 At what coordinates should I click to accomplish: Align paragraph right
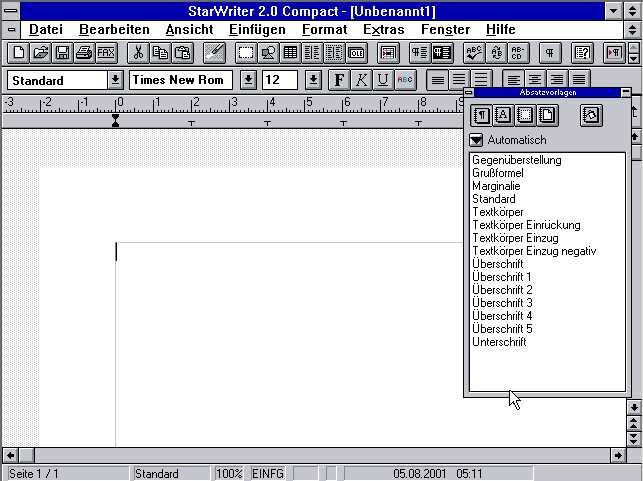click(x=557, y=80)
